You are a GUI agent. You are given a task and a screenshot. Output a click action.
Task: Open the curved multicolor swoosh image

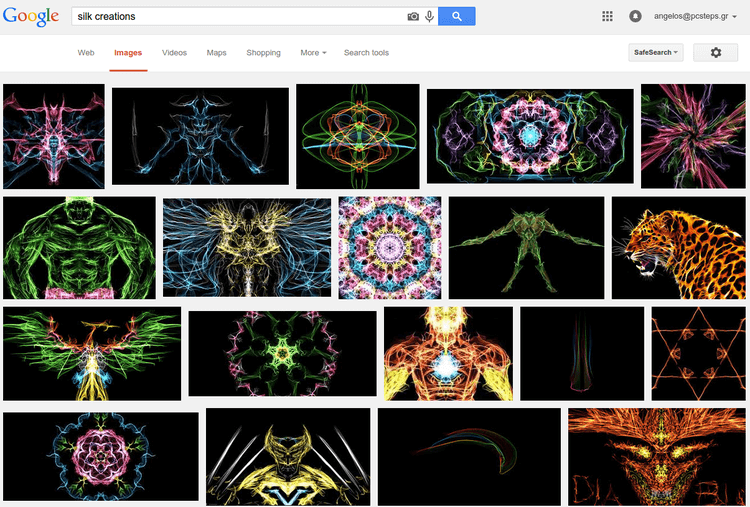(x=469, y=457)
